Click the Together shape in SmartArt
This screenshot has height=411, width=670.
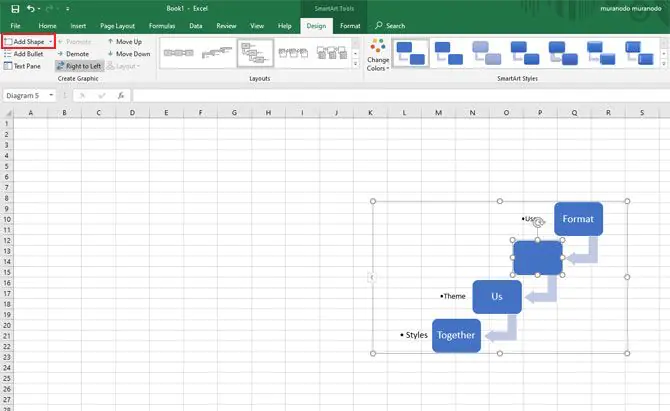[456, 335]
